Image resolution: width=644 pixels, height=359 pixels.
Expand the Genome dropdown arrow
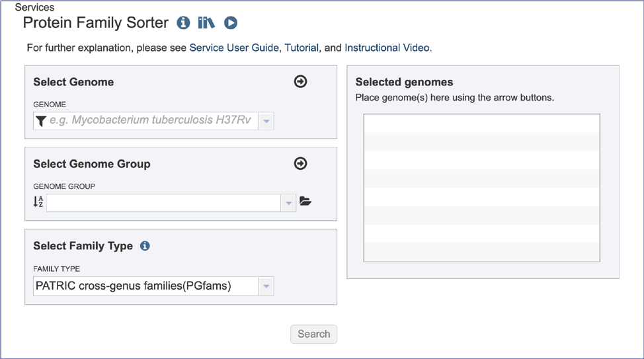(266, 121)
